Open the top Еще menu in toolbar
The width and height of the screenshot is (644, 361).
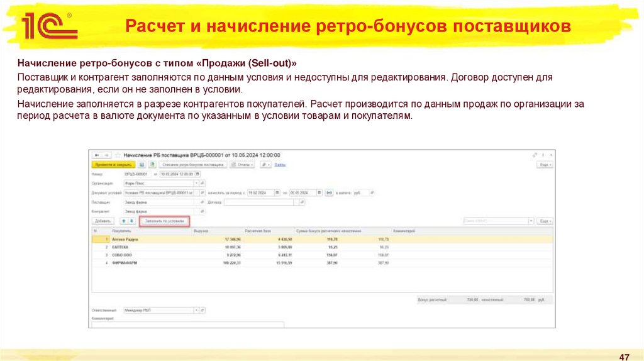545,165
